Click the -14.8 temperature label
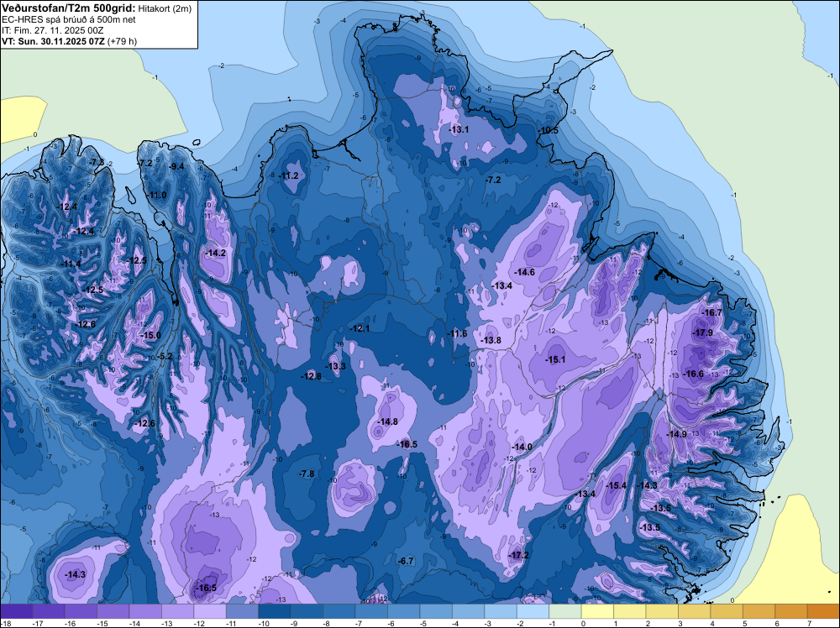Viewport: 840px width, 628px height. coord(387,421)
